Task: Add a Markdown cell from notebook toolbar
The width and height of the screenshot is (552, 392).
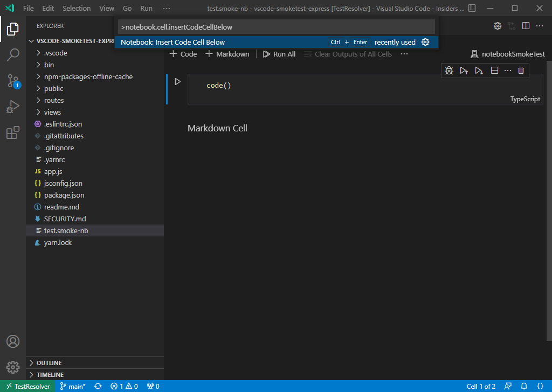Action: [x=227, y=54]
